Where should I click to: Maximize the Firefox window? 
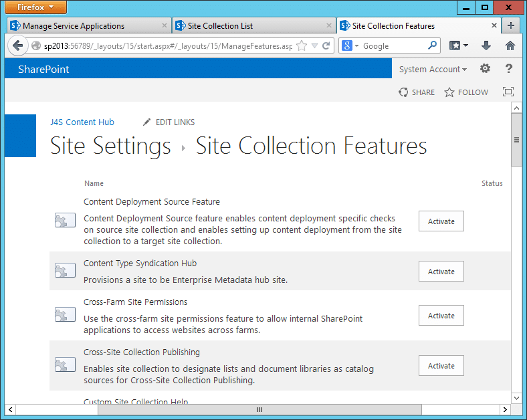[x=485, y=7]
